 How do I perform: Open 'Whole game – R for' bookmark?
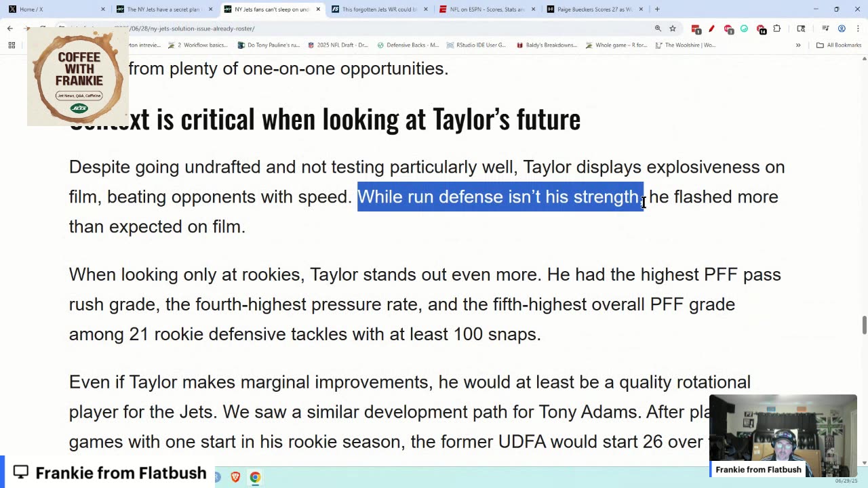pos(616,45)
